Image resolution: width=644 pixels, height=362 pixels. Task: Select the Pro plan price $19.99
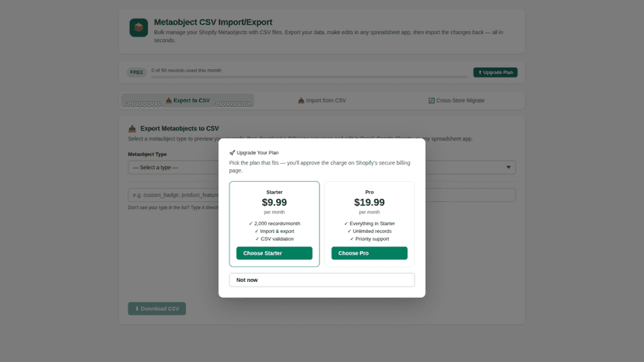[369, 202]
